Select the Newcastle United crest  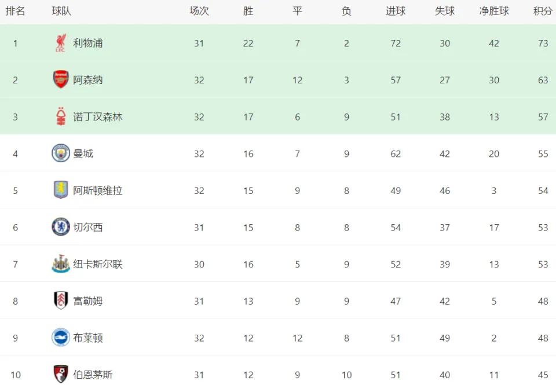[61, 263]
